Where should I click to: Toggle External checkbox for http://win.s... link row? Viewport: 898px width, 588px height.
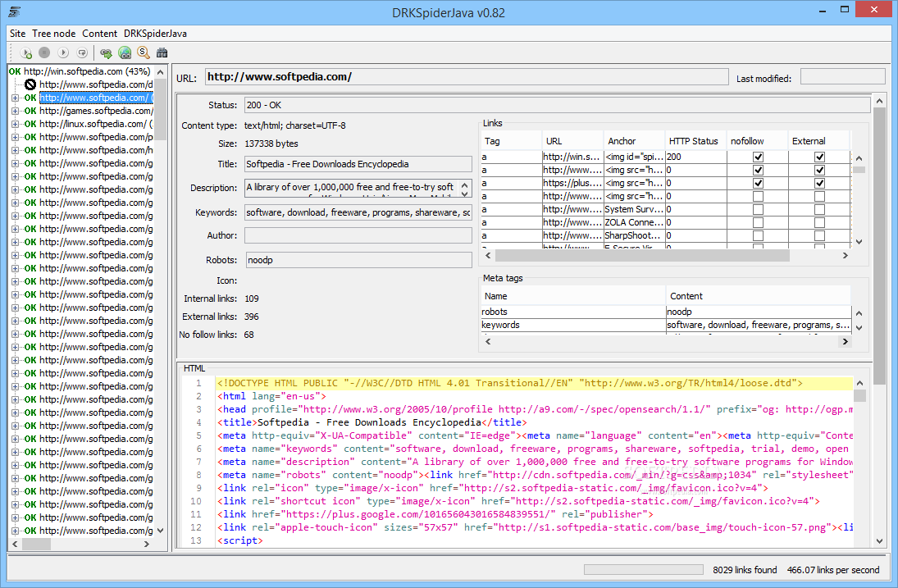pos(819,157)
